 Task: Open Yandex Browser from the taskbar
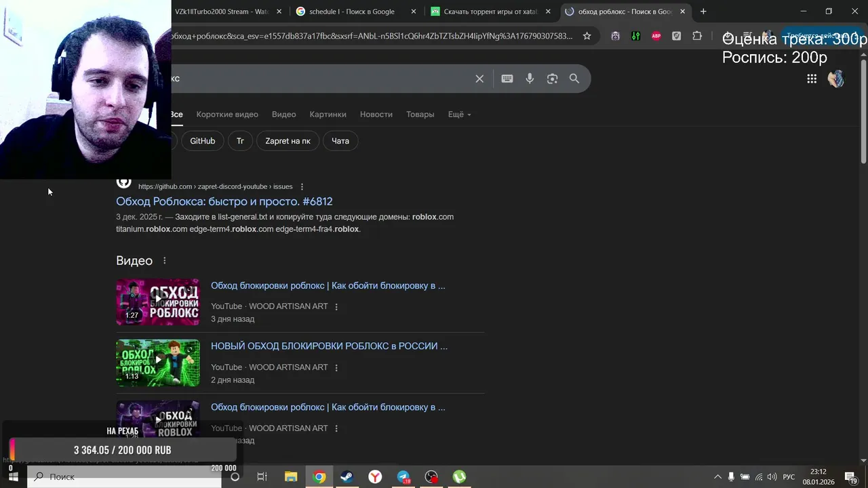click(x=375, y=476)
